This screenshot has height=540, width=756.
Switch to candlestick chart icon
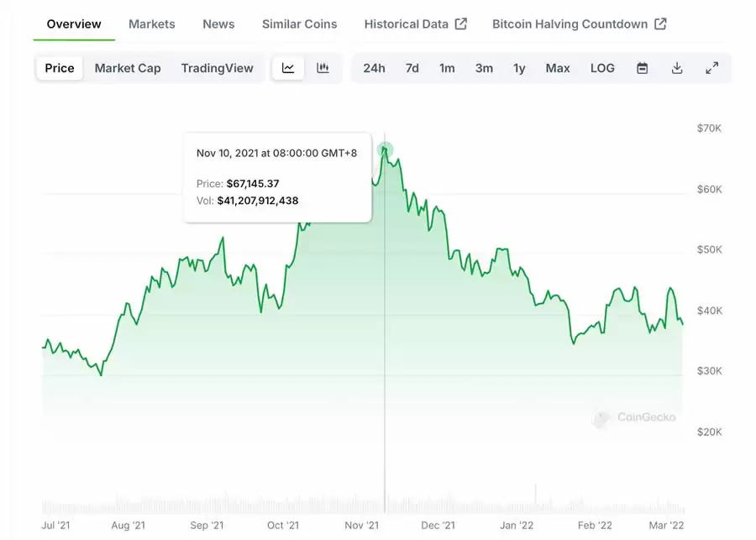point(323,68)
